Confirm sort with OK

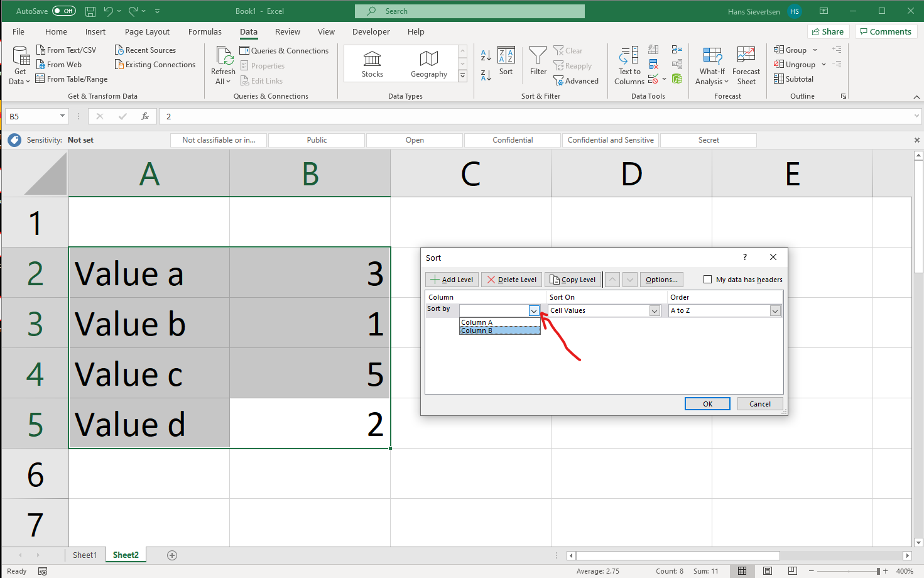[x=707, y=404]
